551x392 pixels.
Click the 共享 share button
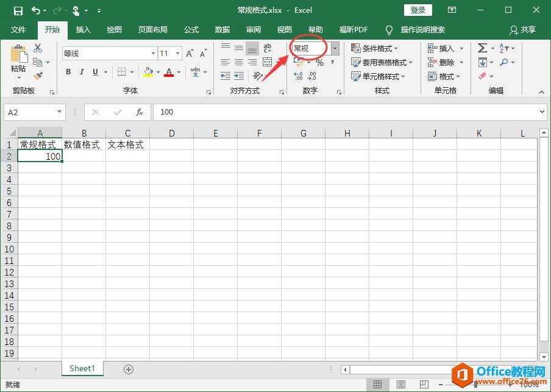[x=530, y=30]
